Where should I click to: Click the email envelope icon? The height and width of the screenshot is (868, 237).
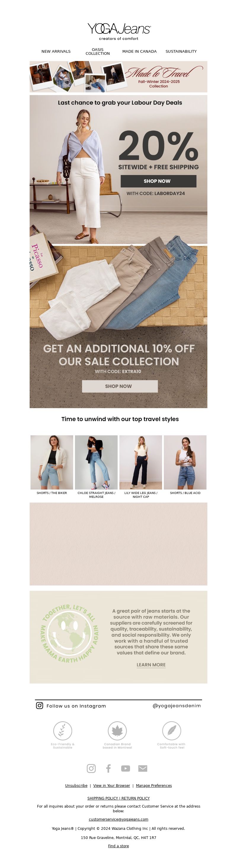[142, 768]
